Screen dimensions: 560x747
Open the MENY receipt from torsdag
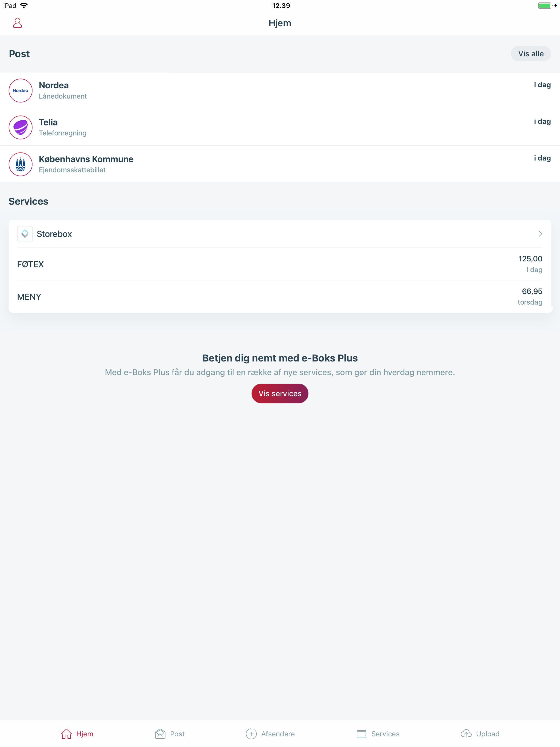click(x=270, y=296)
